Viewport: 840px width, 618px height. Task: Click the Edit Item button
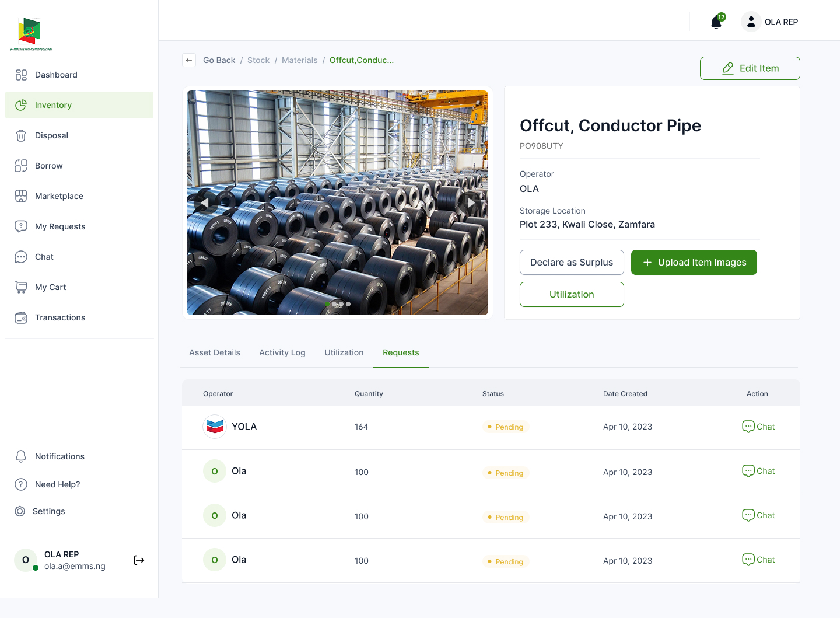[750, 68]
